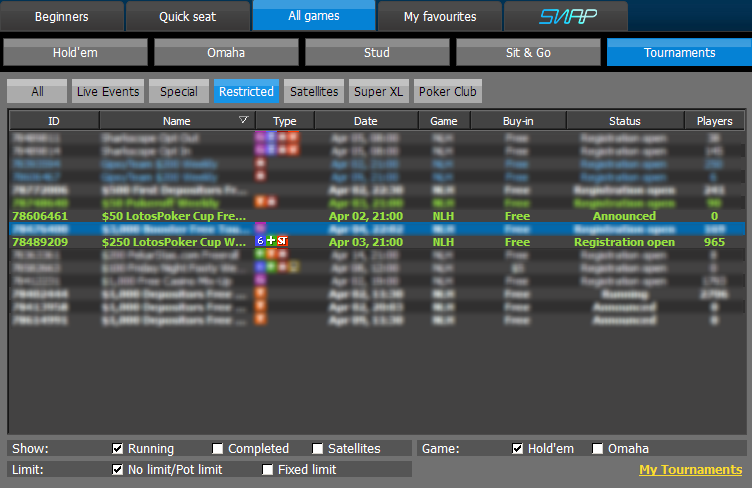752x488 pixels.
Task: Select the Tournaments category
Action: pyautogui.click(x=679, y=52)
